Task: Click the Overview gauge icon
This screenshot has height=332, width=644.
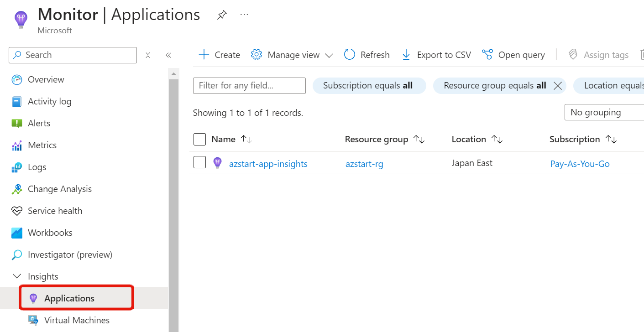Action: click(x=17, y=80)
